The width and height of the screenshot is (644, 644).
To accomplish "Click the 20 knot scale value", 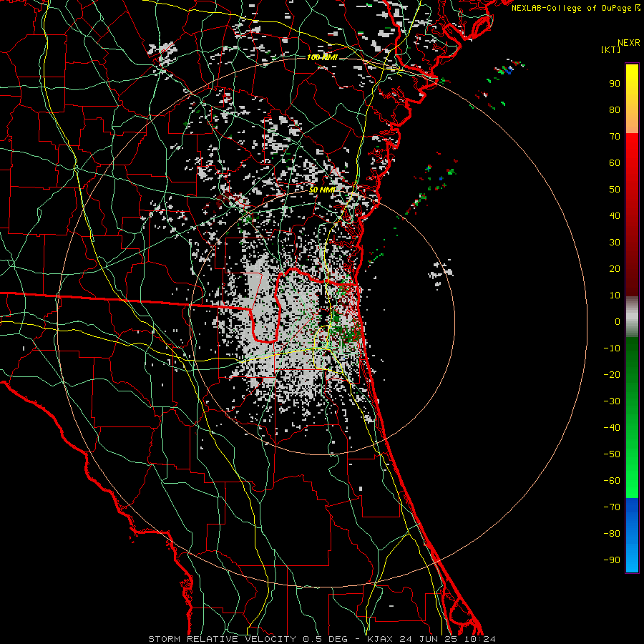I will pos(615,269).
